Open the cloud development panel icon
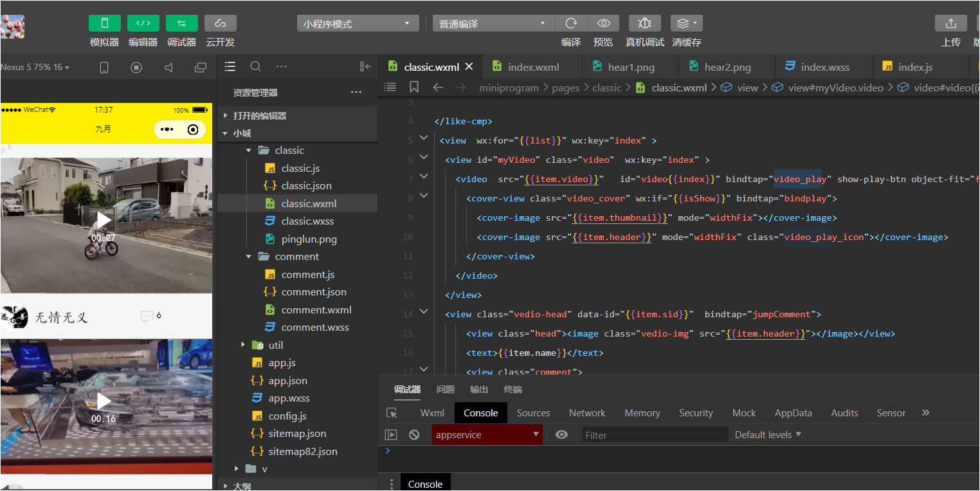The width and height of the screenshot is (980, 491). [220, 23]
